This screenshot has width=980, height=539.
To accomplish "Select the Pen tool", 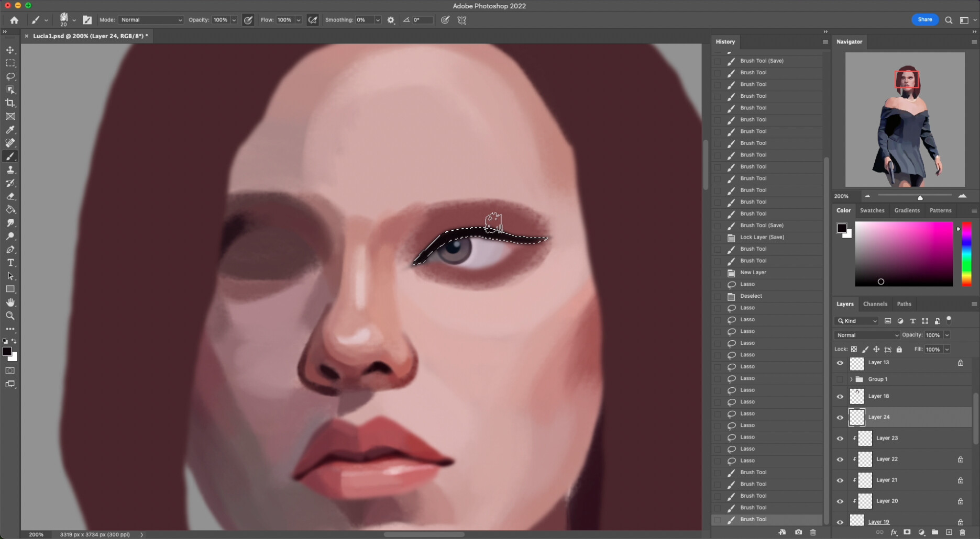I will click(x=10, y=250).
